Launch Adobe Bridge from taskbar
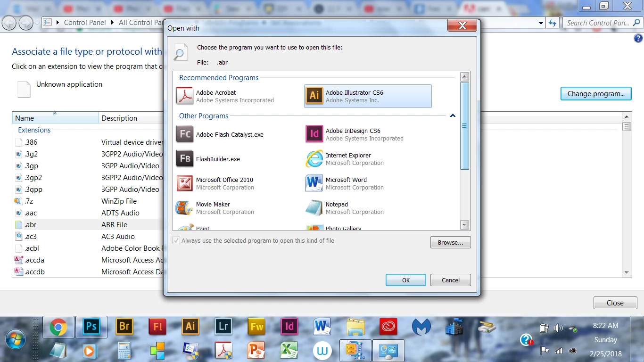This screenshot has width=644, height=362. tap(124, 326)
